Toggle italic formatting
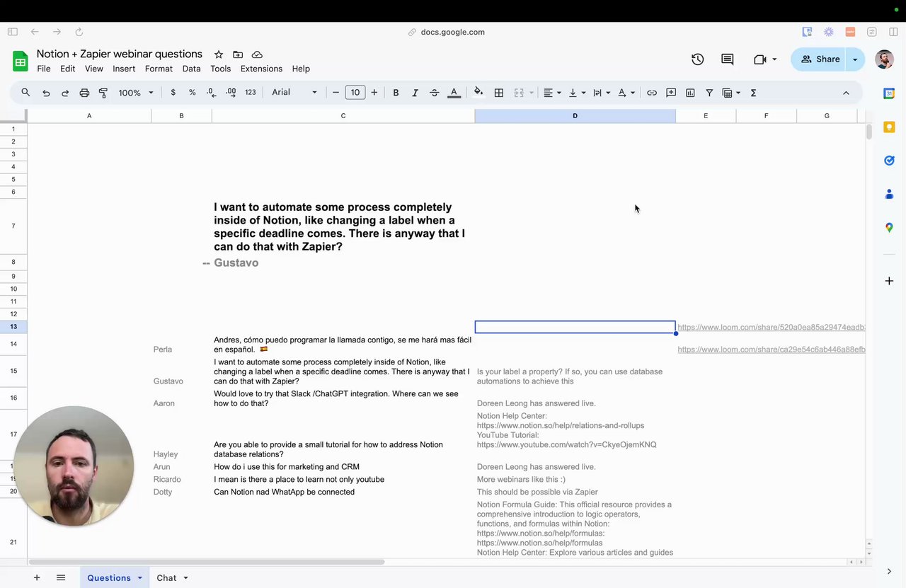Viewport: 906px width, 588px height. [x=415, y=93]
